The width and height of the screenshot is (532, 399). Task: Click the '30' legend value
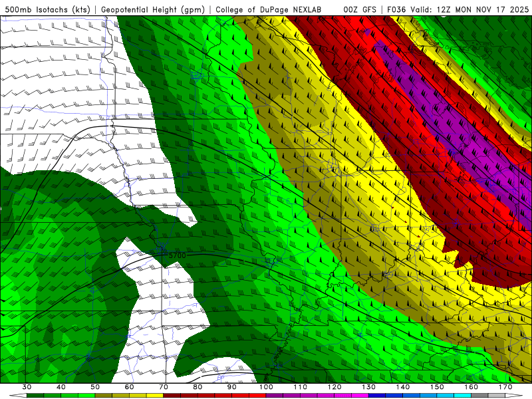(27, 387)
